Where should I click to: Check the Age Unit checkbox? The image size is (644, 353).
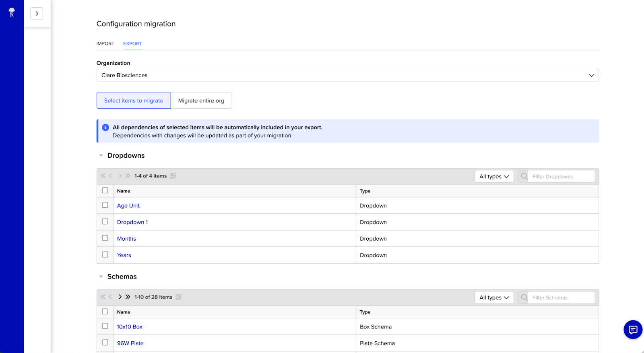(x=105, y=205)
